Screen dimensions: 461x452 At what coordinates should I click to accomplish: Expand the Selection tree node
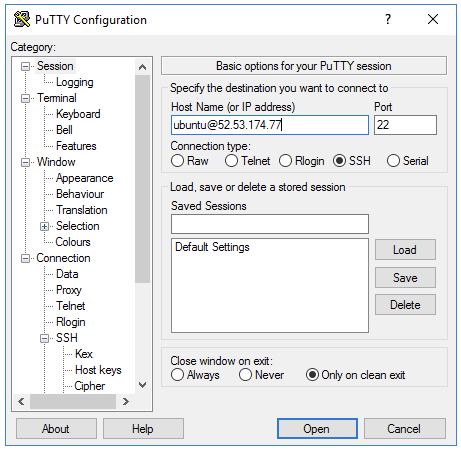pos(44,227)
